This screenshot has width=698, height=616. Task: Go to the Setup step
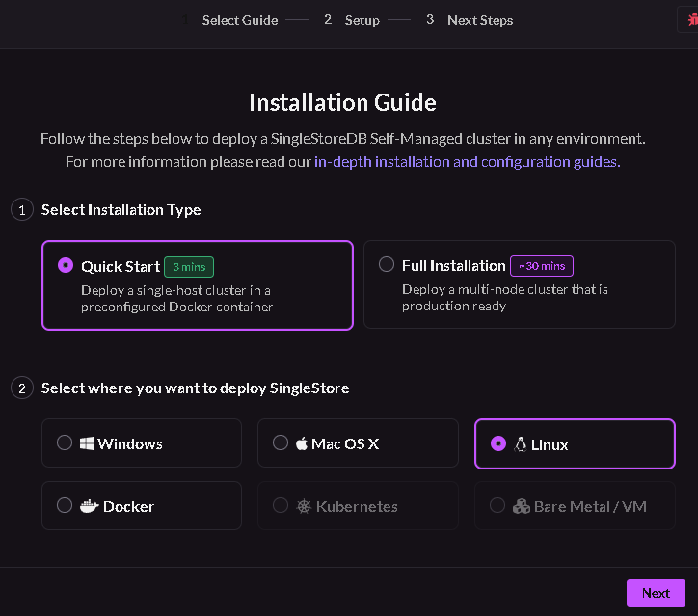362,20
